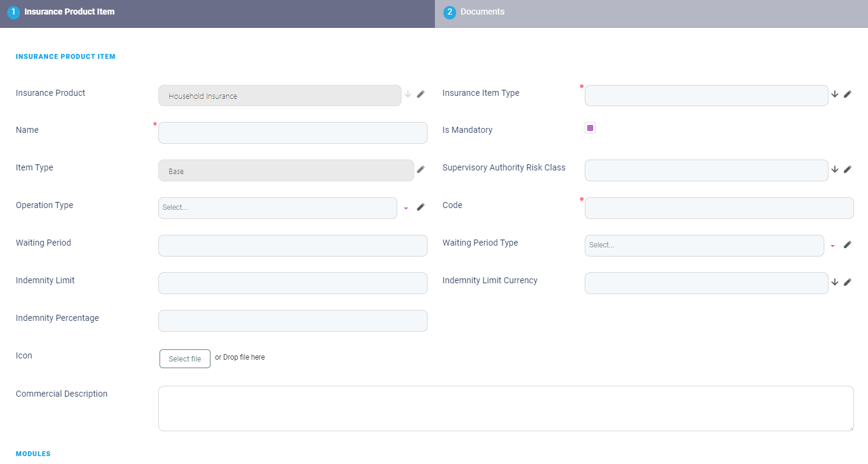Image resolution: width=868 pixels, height=464 pixels.
Task: Open the Operation Type select dropdown
Action: pos(277,207)
